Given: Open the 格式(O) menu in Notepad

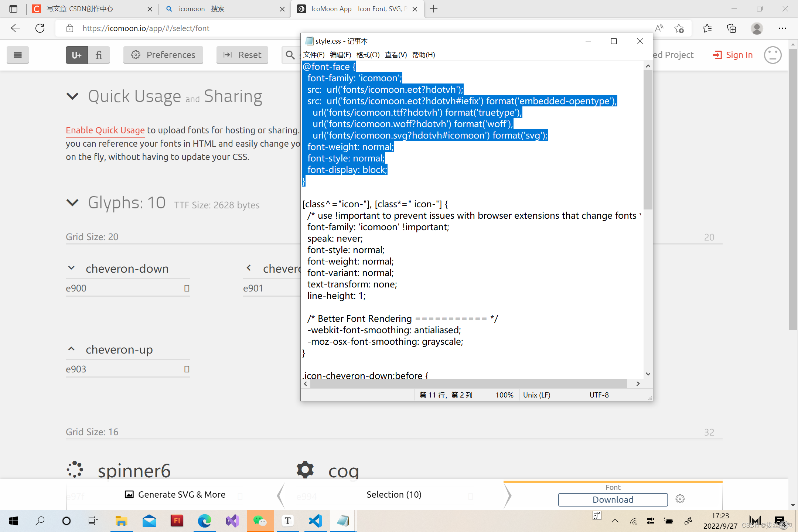Looking at the screenshot, I should 368,55.
